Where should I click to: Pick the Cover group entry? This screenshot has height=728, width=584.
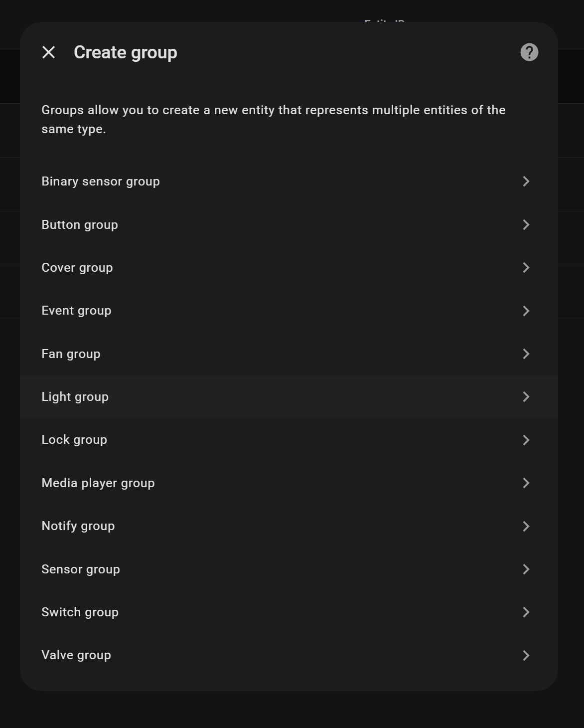tap(77, 268)
